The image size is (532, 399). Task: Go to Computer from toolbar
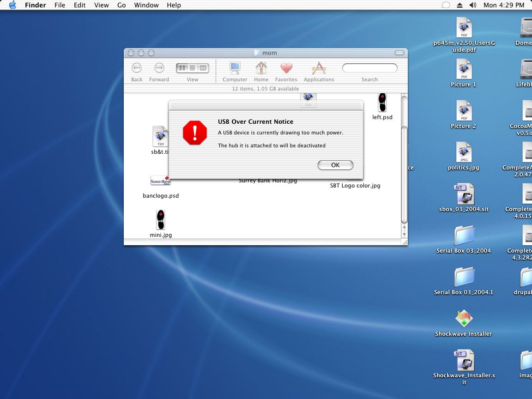pos(235,72)
